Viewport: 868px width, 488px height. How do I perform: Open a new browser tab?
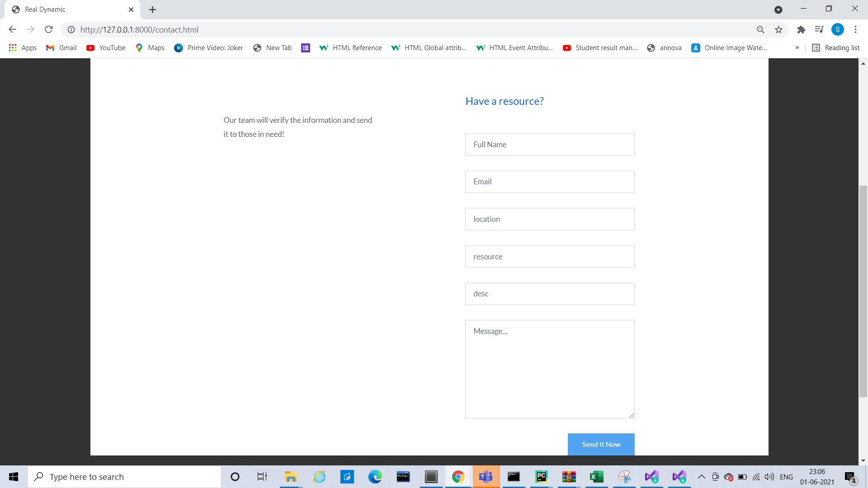click(x=152, y=9)
